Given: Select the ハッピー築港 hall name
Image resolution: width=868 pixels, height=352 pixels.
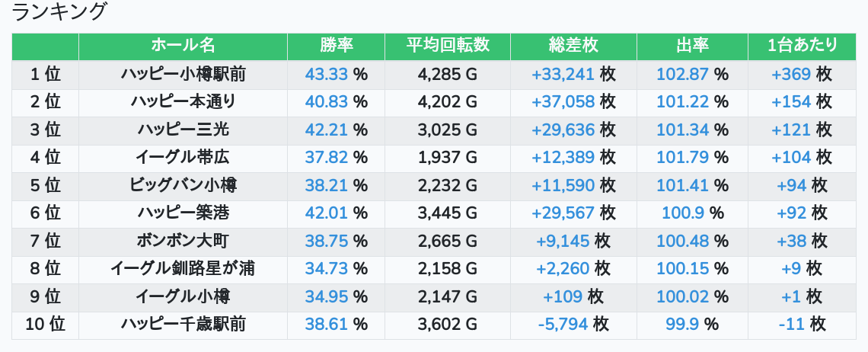Looking at the screenshot, I should (x=183, y=213).
